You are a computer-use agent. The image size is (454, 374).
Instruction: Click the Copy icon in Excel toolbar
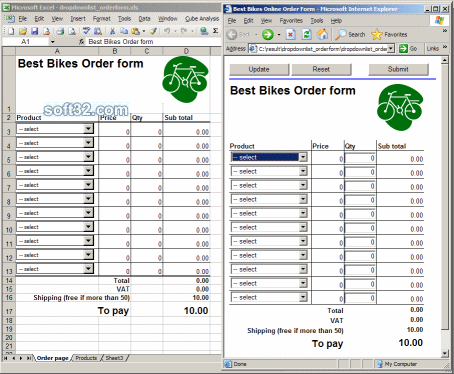(124, 31)
